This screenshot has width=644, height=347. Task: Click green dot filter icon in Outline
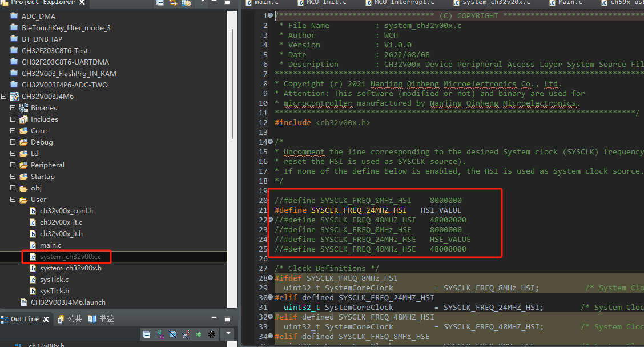[x=199, y=334]
